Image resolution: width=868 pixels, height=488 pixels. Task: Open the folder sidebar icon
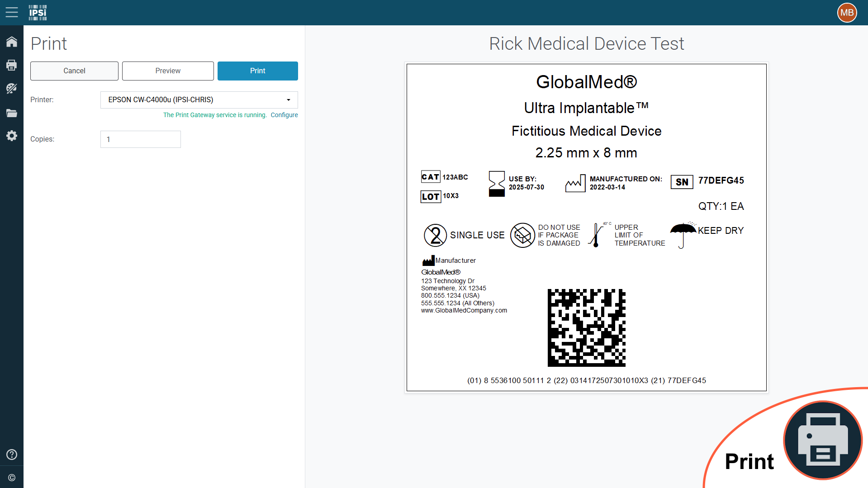pos(12,113)
